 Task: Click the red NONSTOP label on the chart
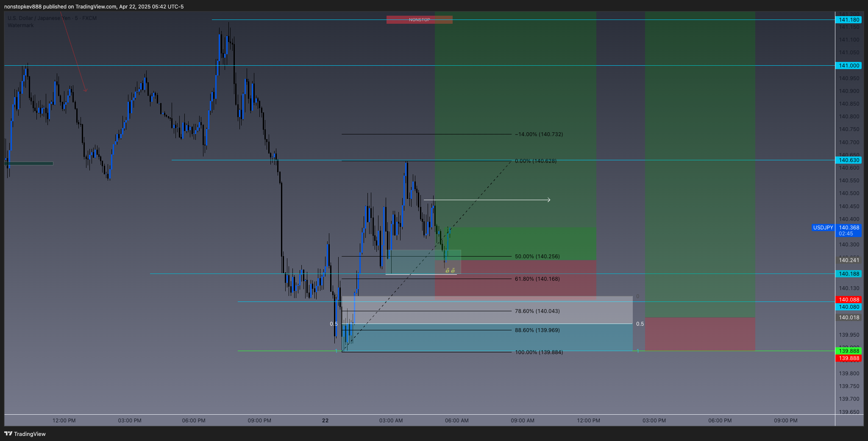[x=419, y=20]
